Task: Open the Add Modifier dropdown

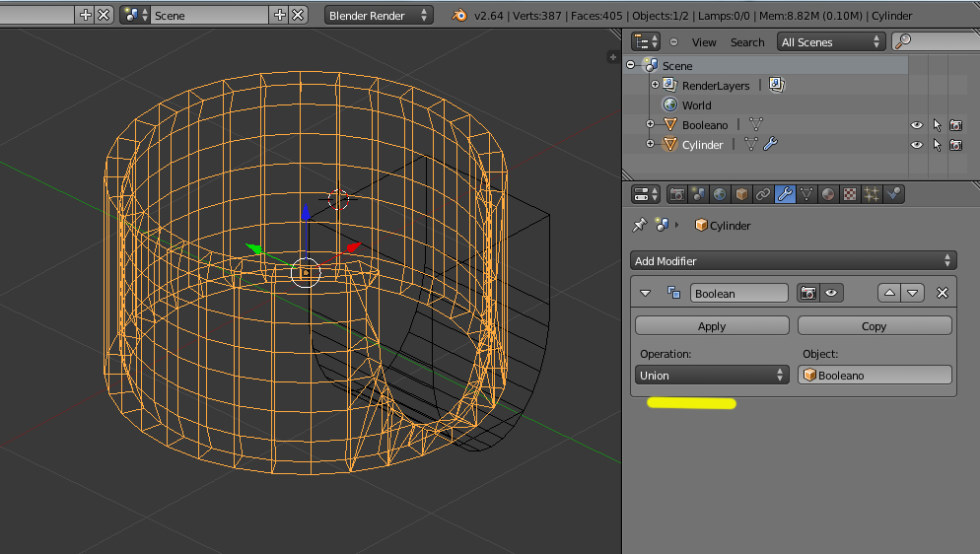Action: click(x=794, y=261)
